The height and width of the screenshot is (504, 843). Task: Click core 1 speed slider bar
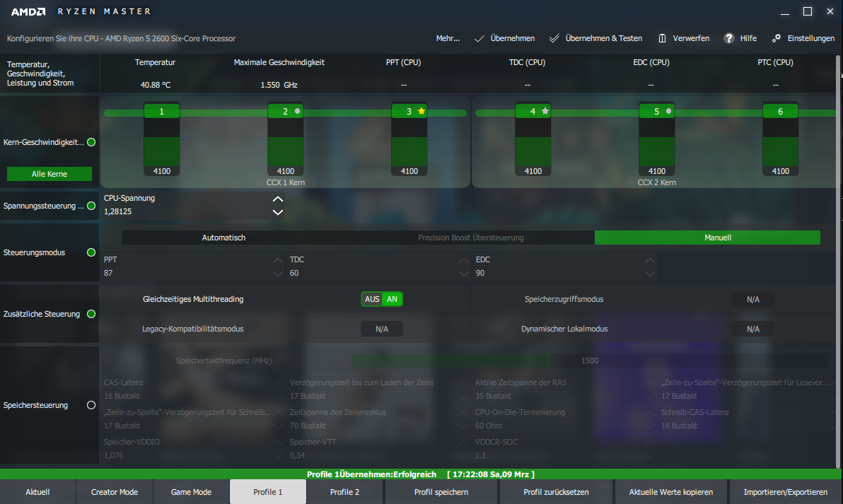[x=162, y=142]
